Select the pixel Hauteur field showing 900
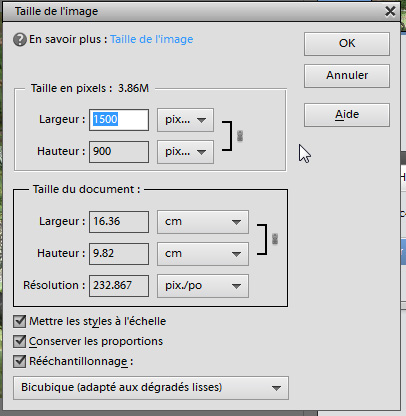Screen dimensions: 406x416 pyautogui.click(x=119, y=152)
